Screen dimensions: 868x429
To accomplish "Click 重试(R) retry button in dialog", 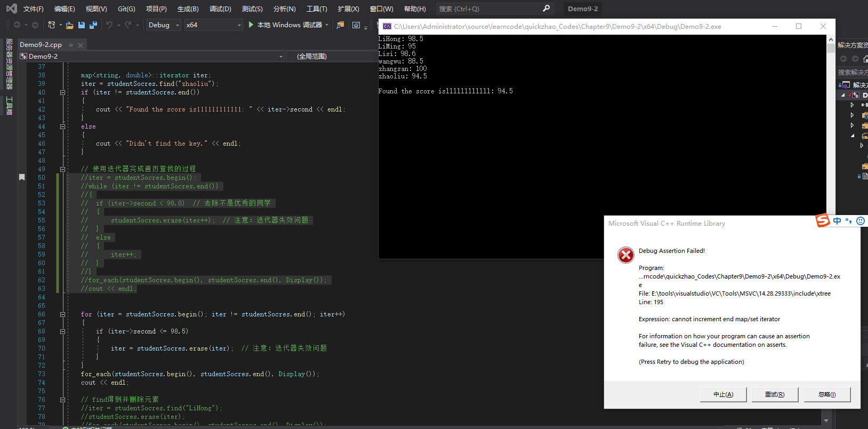I will point(775,394).
